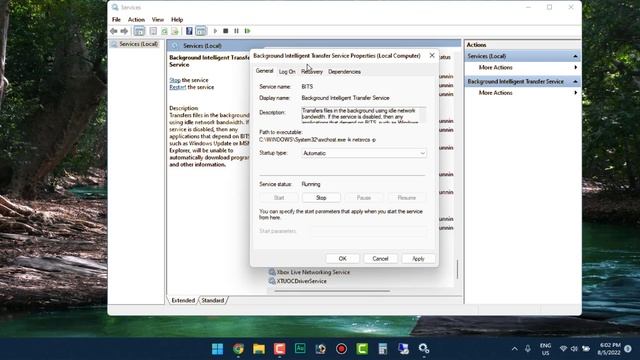Open the Action menu

[x=136, y=20]
